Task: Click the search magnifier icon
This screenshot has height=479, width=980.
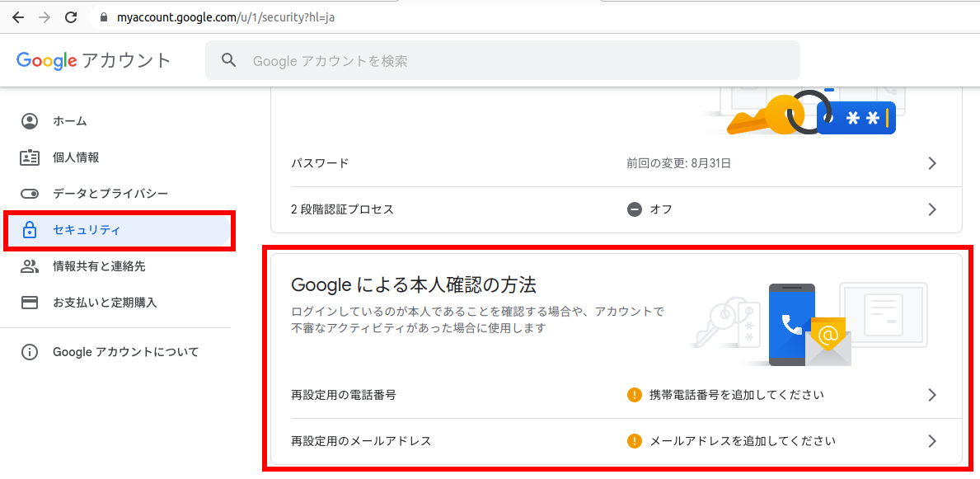Action: (x=229, y=60)
